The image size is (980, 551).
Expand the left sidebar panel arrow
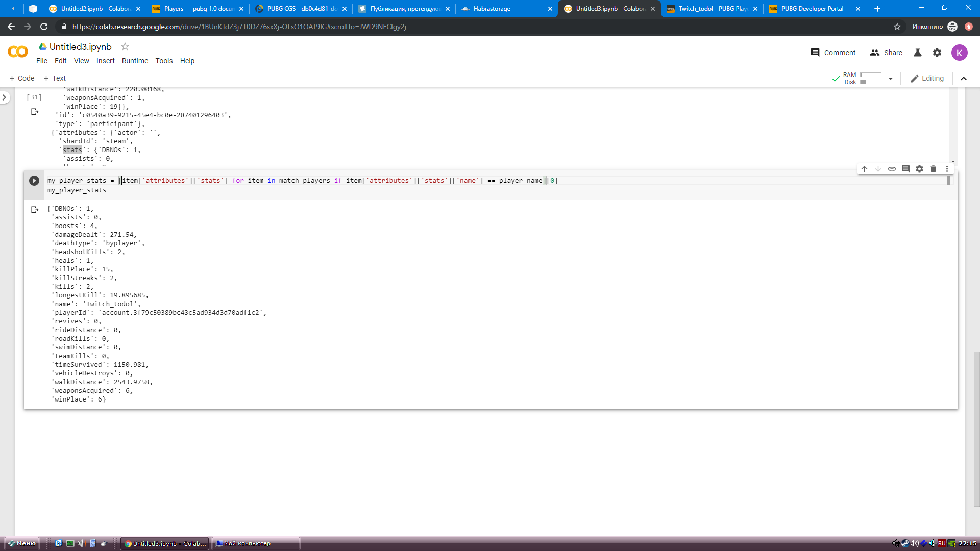(5, 97)
